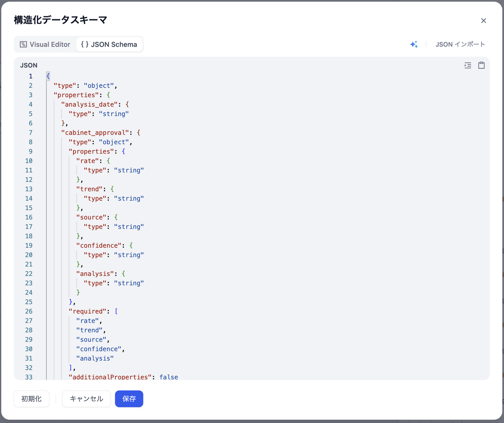Click the 保存 button
This screenshot has width=504, height=423.
(x=129, y=399)
